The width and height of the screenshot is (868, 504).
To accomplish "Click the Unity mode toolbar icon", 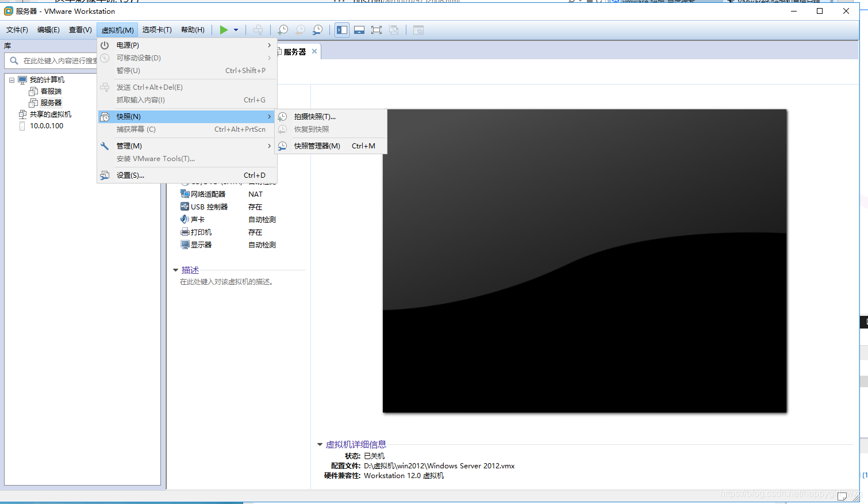I will pyautogui.click(x=394, y=30).
